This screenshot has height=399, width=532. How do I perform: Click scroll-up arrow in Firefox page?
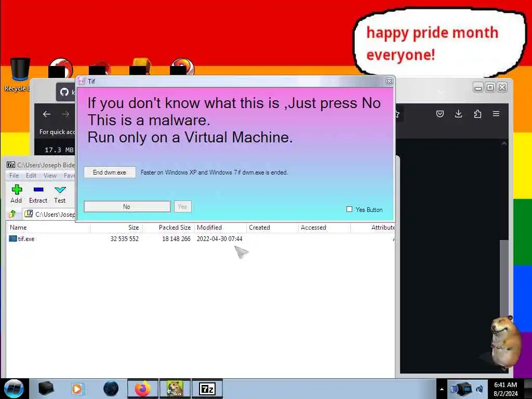tap(504, 143)
